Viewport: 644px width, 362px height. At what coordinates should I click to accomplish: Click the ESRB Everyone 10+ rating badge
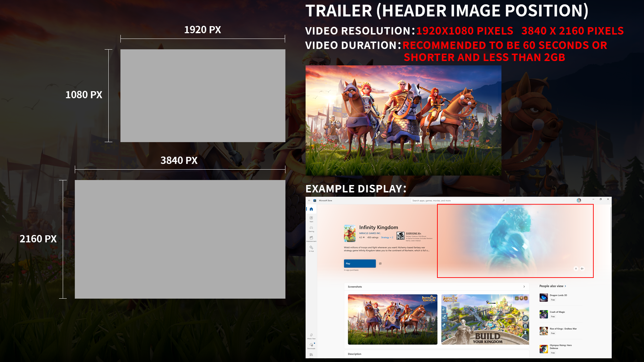400,236
